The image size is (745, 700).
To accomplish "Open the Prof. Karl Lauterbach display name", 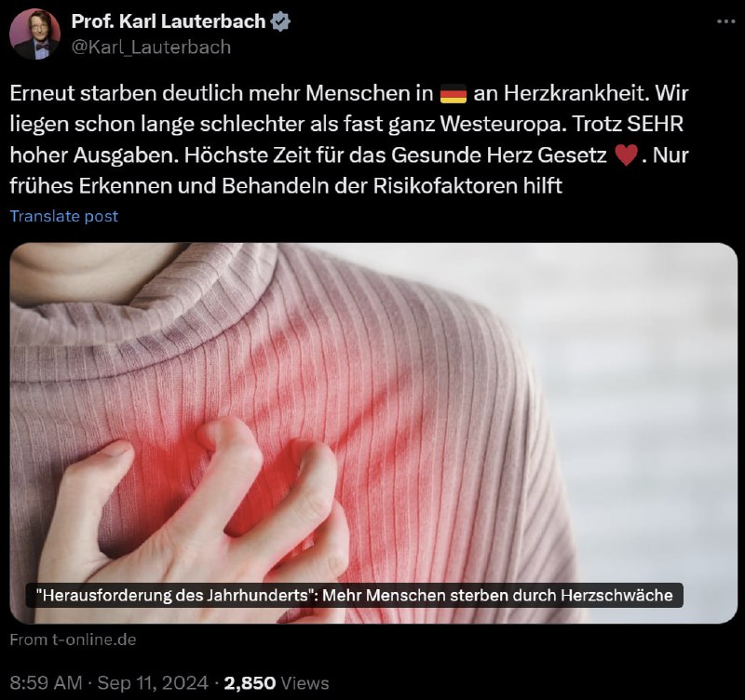I will coord(169,21).
